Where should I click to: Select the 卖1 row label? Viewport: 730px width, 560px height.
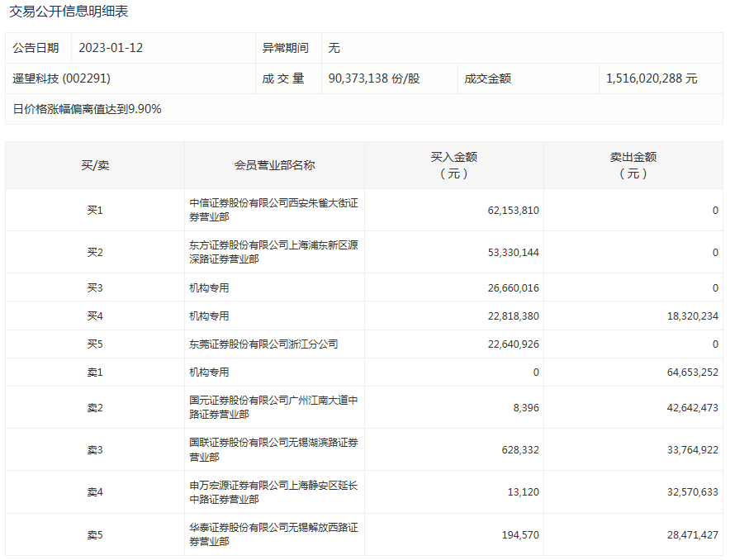tap(95, 372)
